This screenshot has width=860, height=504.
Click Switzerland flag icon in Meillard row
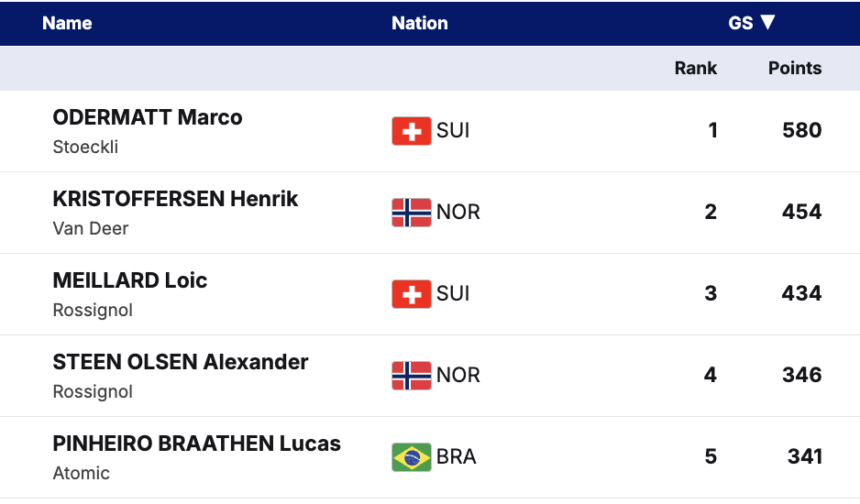coord(411,294)
